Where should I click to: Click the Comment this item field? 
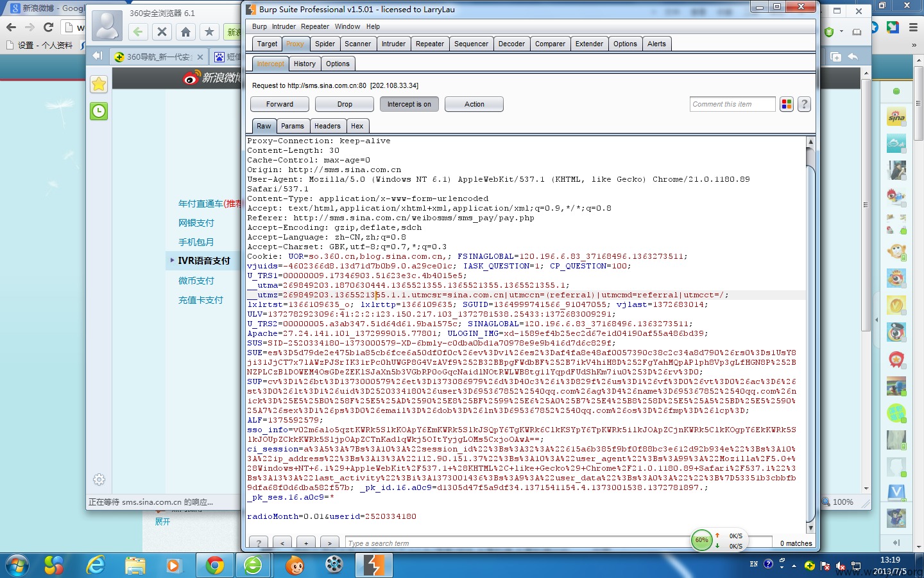coord(733,104)
